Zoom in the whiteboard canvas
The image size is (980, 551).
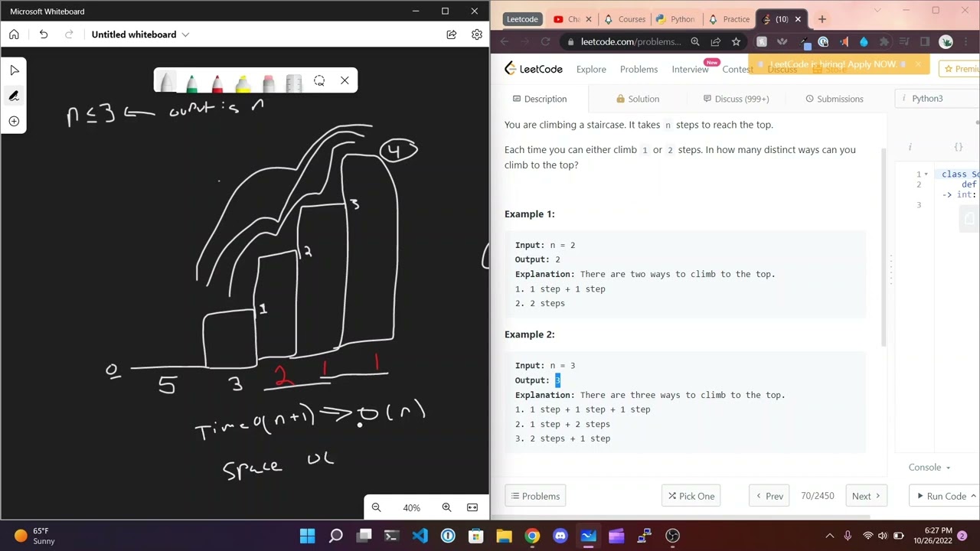tap(446, 507)
